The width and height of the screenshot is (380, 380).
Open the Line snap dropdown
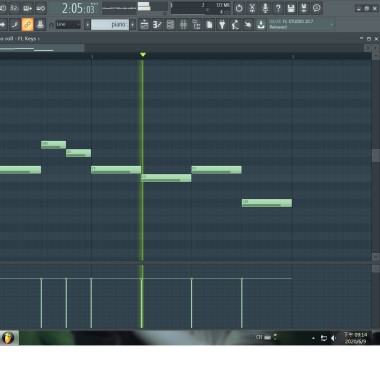68,24
